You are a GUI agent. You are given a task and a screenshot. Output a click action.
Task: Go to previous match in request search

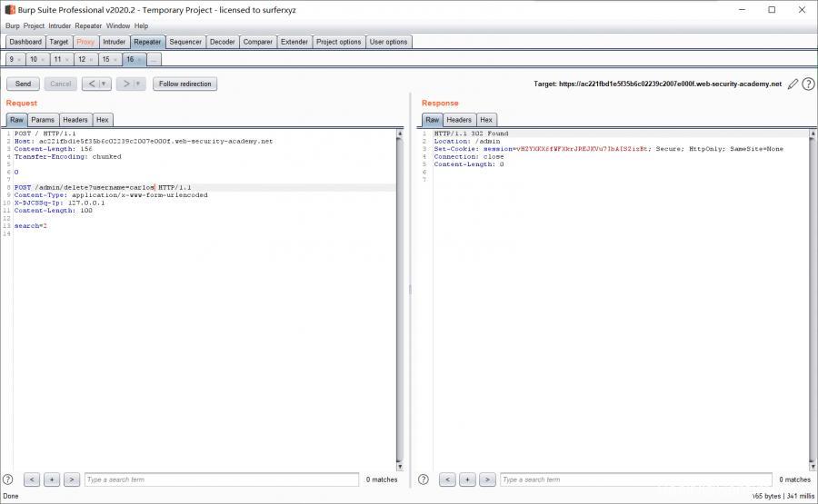(x=32, y=479)
